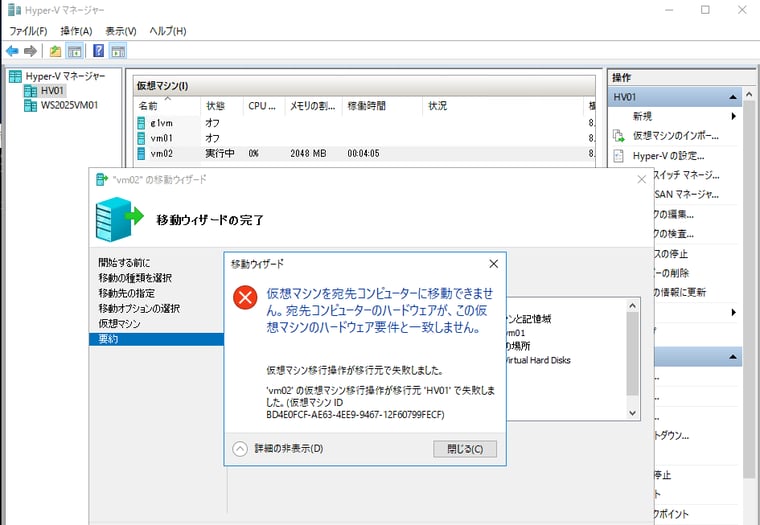Sort by 状況 column header
760x525 pixels.
point(503,106)
